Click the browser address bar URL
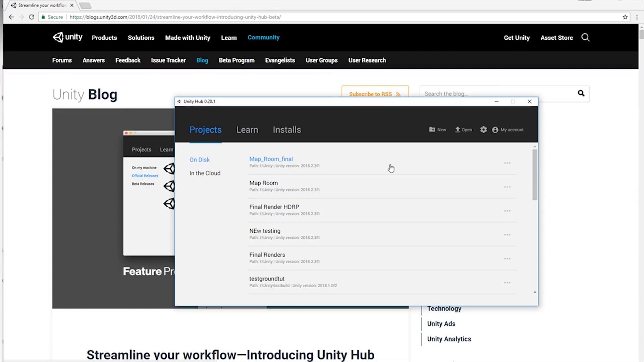The height and width of the screenshot is (362, 644). point(175,17)
